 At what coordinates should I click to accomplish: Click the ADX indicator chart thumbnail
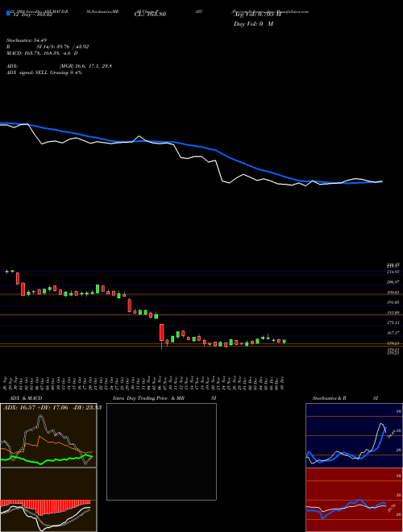pyautogui.click(x=48, y=435)
